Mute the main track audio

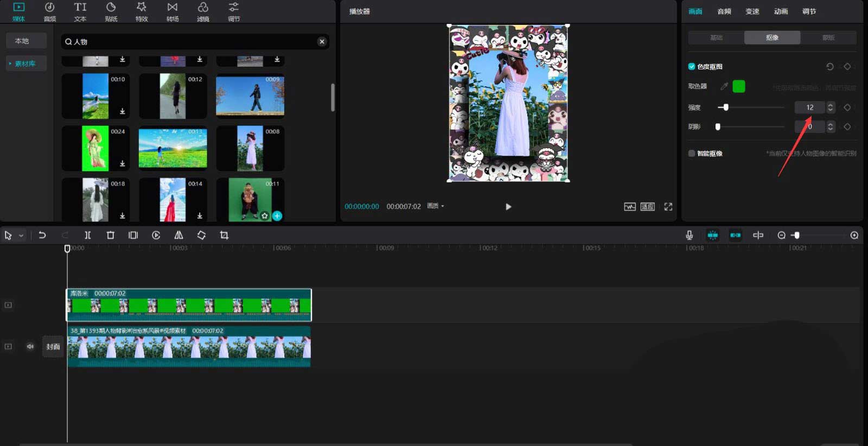[30, 347]
